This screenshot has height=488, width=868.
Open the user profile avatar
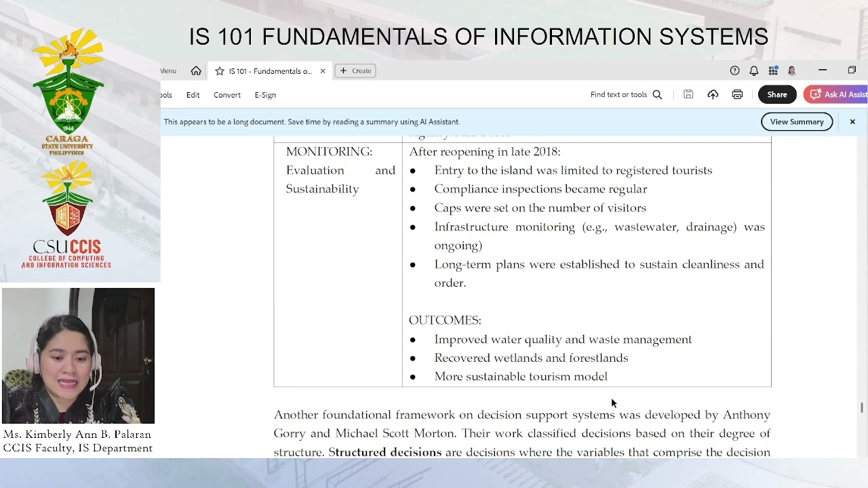coord(791,70)
